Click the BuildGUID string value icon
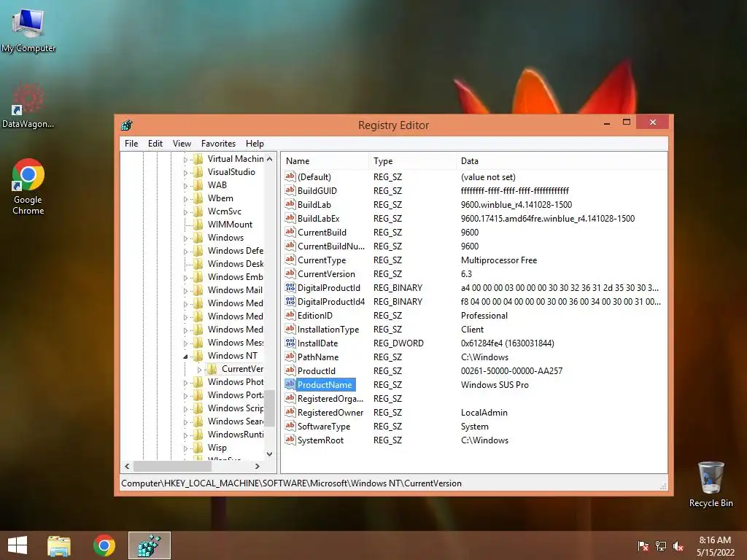This screenshot has height=560, width=747. tap(290, 190)
